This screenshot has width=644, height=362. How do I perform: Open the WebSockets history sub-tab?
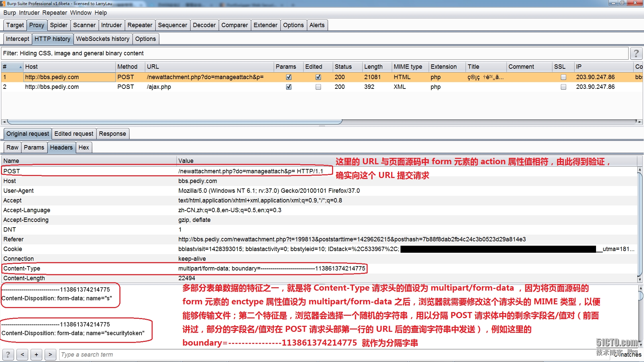pyautogui.click(x=103, y=39)
